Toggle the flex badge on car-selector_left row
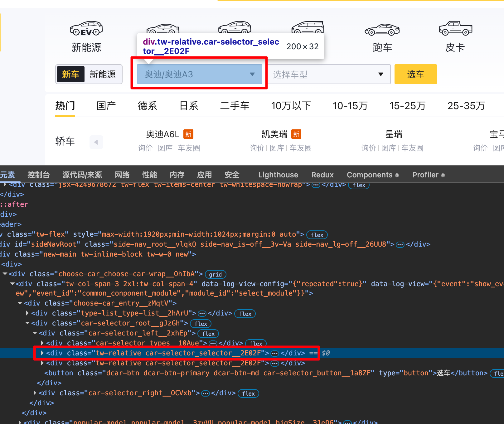The width and height of the screenshot is (504, 424). tap(208, 334)
